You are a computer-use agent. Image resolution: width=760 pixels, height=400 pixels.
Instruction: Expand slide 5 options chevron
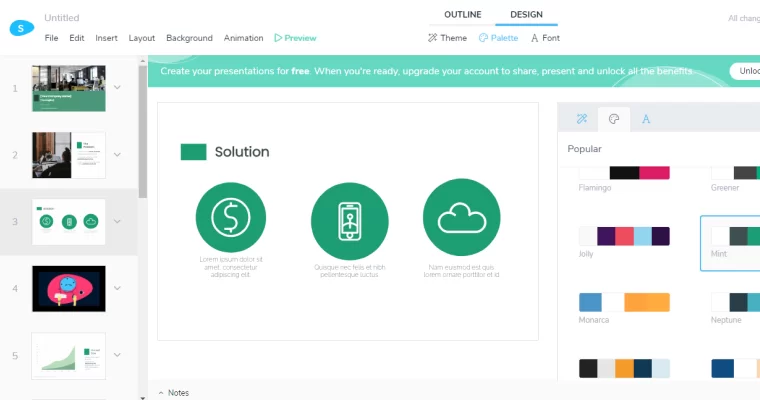pyautogui.click(x=117, y=355)
